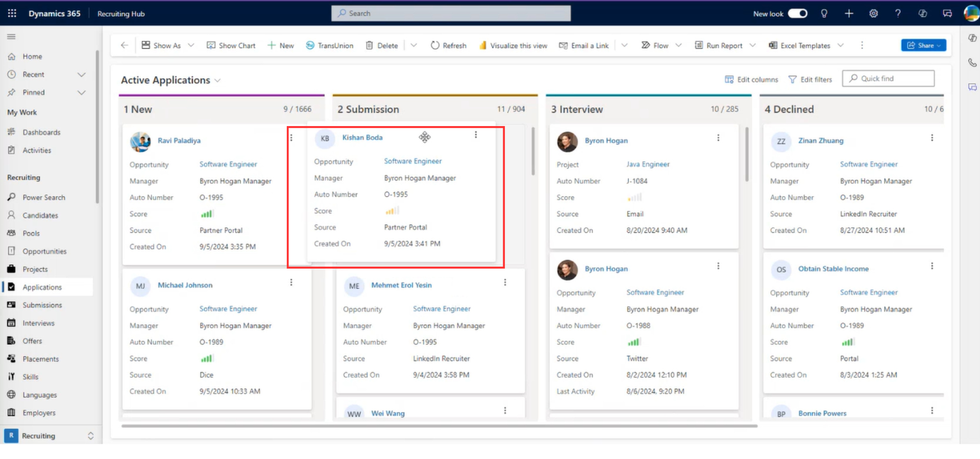Open the Active Applications view selector
The height and width of the screenshot is (459, 980).
coord(170,80)
